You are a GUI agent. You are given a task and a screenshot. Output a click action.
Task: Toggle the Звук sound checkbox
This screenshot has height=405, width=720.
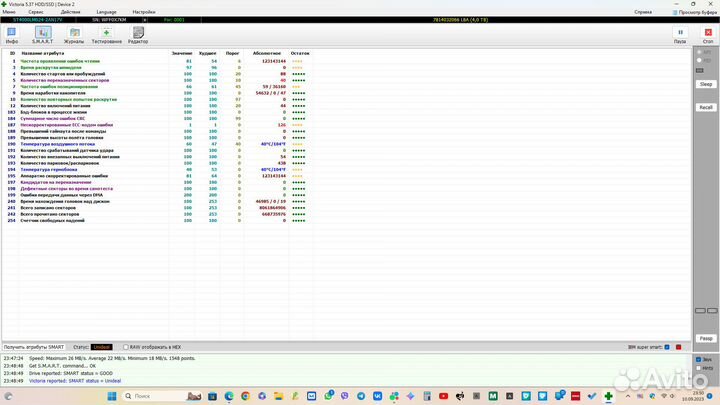pyautogui.click(x=697, y=358)
